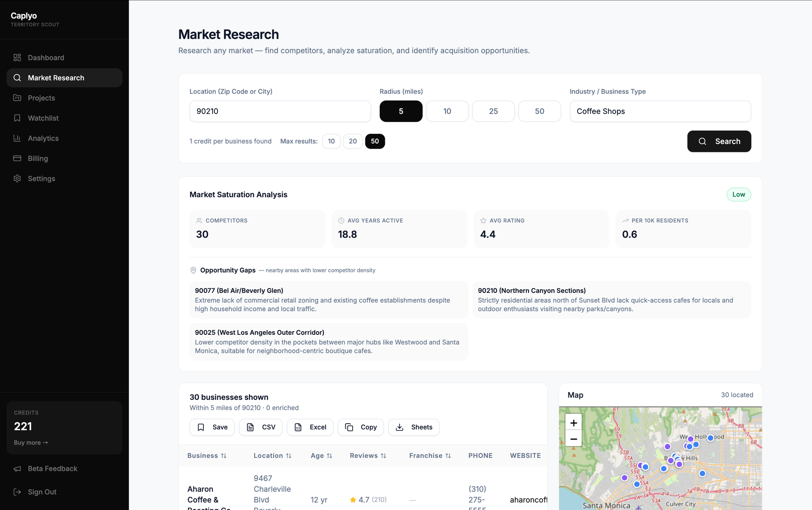Set max results to 10
Screen dimensions: 812x510
tap(332, 141)
